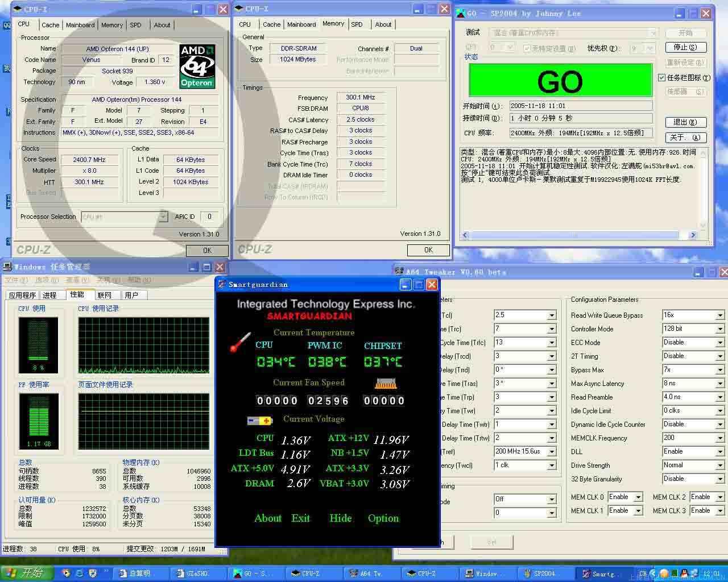Viewport: 728px width, 582px height.
Task: Click the CH language indicator in tray
Action: (643, 573)
